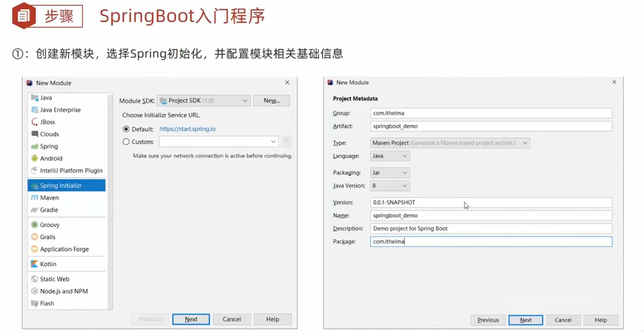The height and width of the screenshot is (332, 644).
Task: Click the 'Make sure your network connection' note
Action: click(x=212, y=156)
